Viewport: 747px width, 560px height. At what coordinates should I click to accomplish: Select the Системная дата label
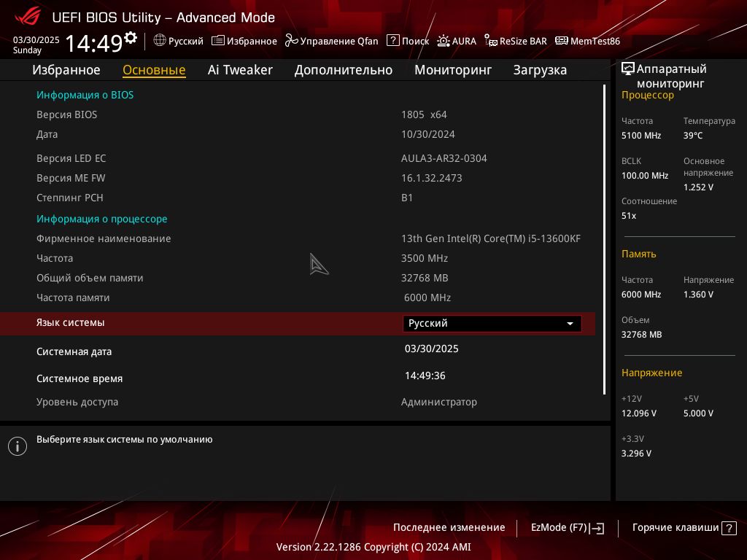click(x=74, y=352)
